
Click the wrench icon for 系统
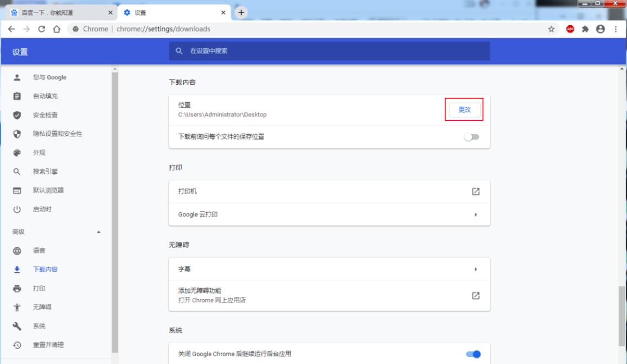click(17, 326)
